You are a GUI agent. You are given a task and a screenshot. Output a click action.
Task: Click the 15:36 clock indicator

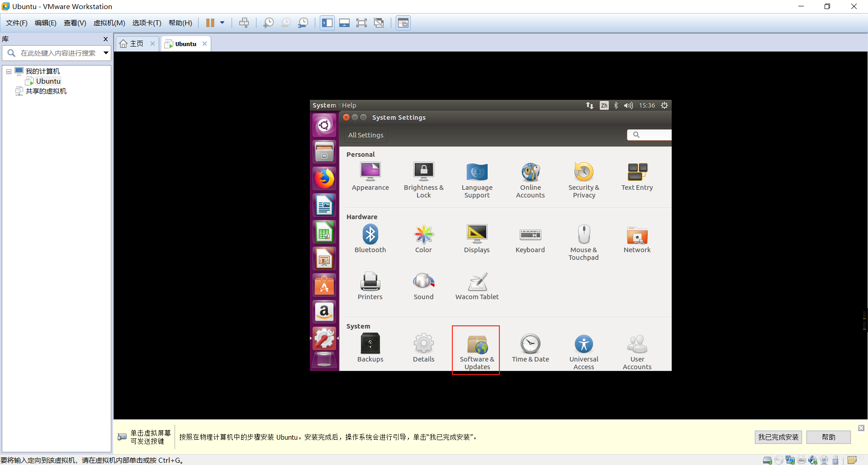[x=647, y=105]
